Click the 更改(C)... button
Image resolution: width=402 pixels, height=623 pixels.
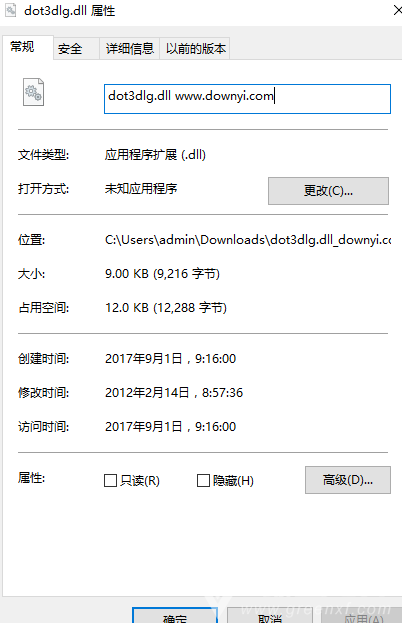click(328, 191)
